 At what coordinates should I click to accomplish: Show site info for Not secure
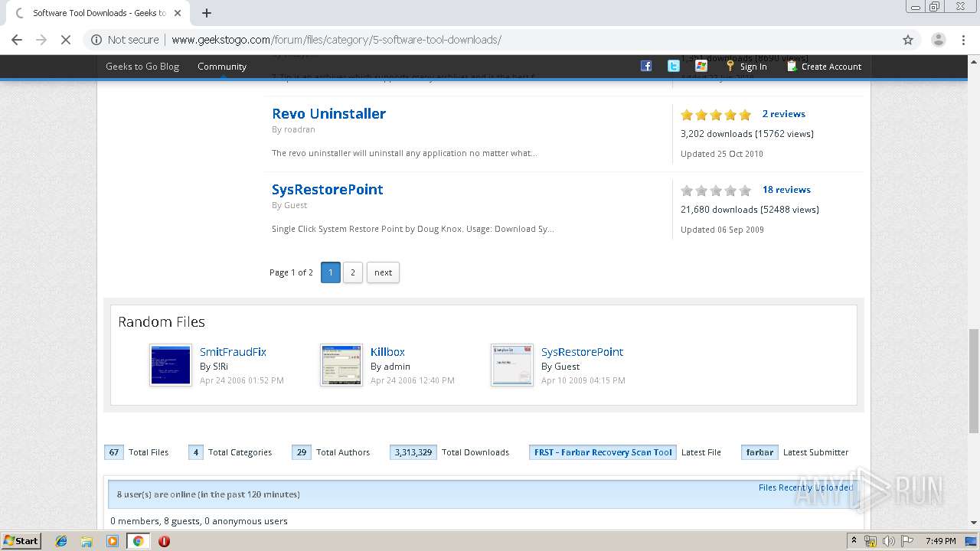coord(125,40)
